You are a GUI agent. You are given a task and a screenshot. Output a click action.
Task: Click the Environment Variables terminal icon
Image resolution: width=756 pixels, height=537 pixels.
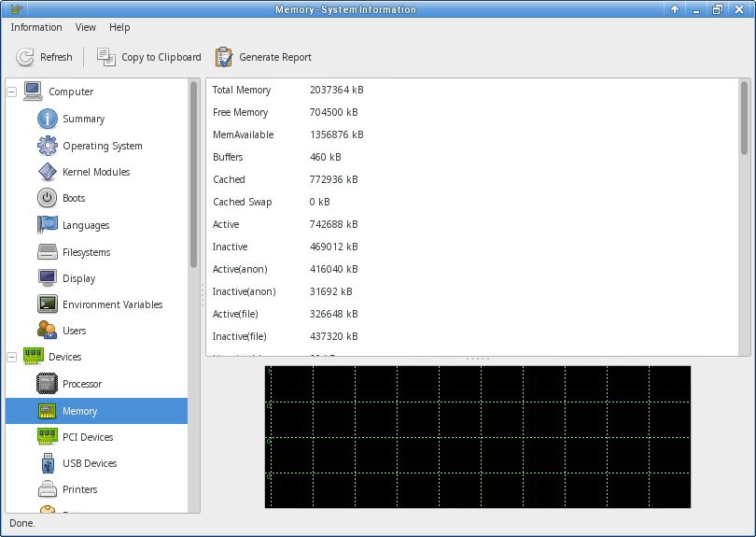tap(48, 304)
